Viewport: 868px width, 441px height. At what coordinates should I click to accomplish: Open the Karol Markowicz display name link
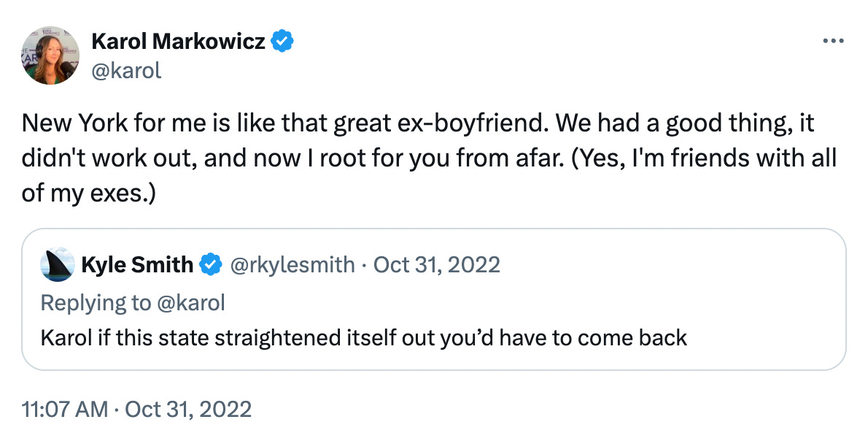[x=179, y=42]
